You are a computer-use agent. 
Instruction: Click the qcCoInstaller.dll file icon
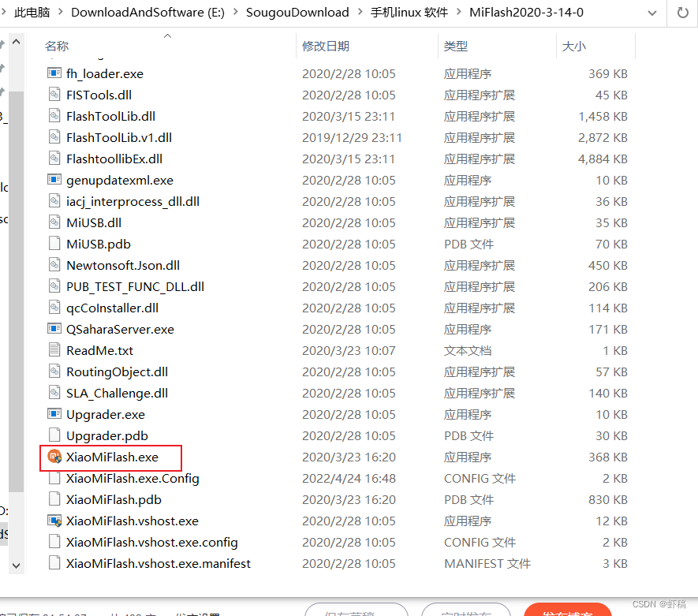pos(54,308)
